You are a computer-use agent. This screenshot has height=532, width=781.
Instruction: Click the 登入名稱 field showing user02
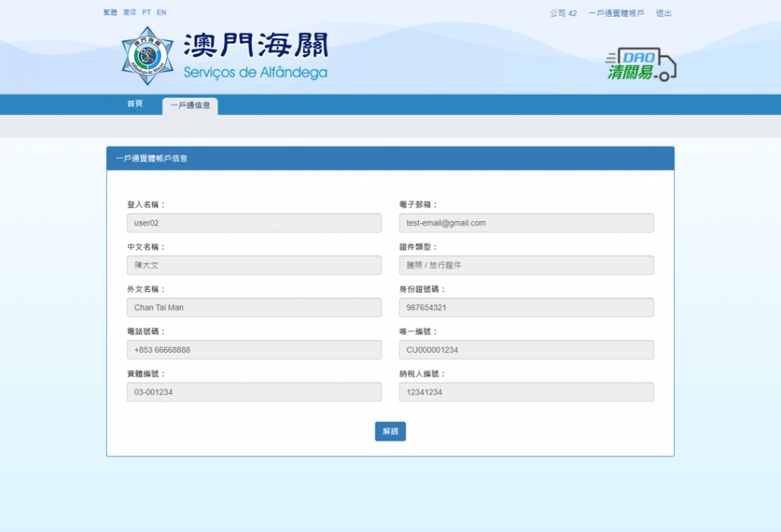pos(254,223)
